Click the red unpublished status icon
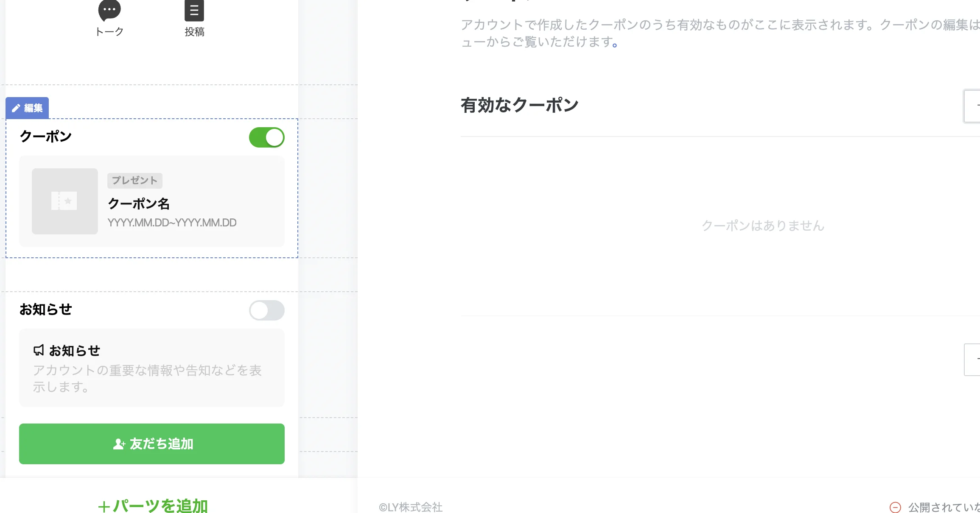The height and width of the screenshot is (513, 980). [x=895, y=507]
